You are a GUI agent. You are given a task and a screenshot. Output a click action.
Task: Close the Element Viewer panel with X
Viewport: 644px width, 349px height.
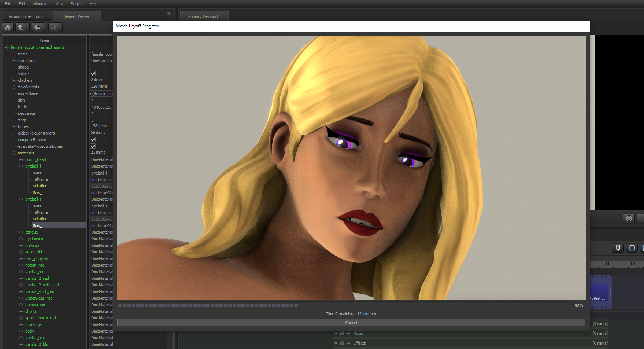169,14
